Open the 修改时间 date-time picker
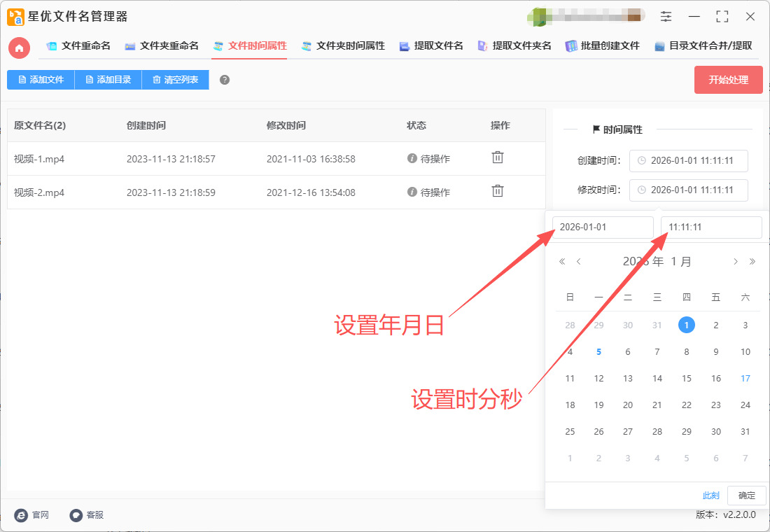The width and height of the screenshot is (770, 532). tap(688, 190)
